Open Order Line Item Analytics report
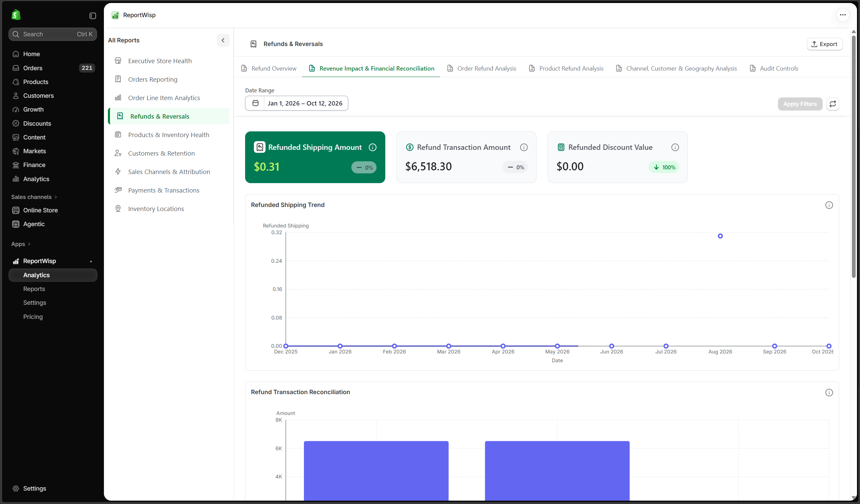 point(169,97)
